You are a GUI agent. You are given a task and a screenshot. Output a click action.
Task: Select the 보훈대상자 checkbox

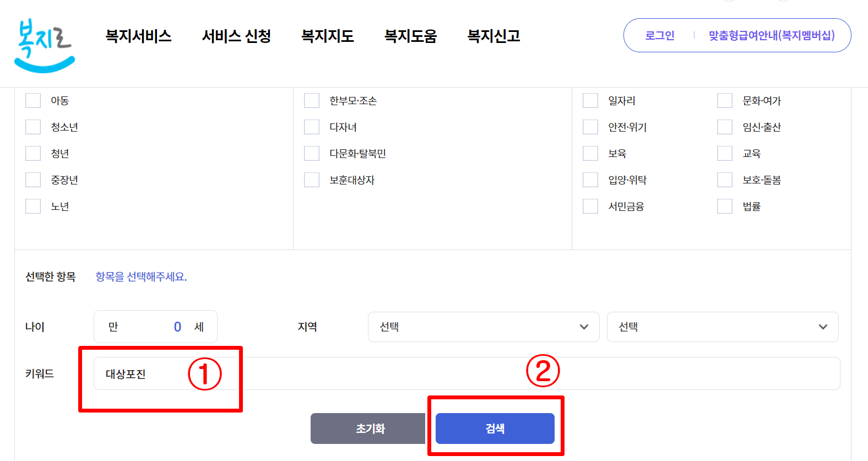click(311, 180)
